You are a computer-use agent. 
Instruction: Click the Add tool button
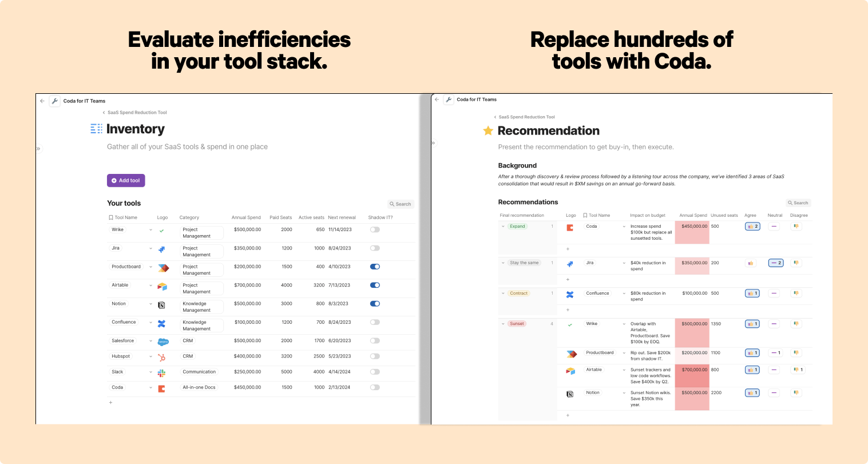[x=126, y=180]
